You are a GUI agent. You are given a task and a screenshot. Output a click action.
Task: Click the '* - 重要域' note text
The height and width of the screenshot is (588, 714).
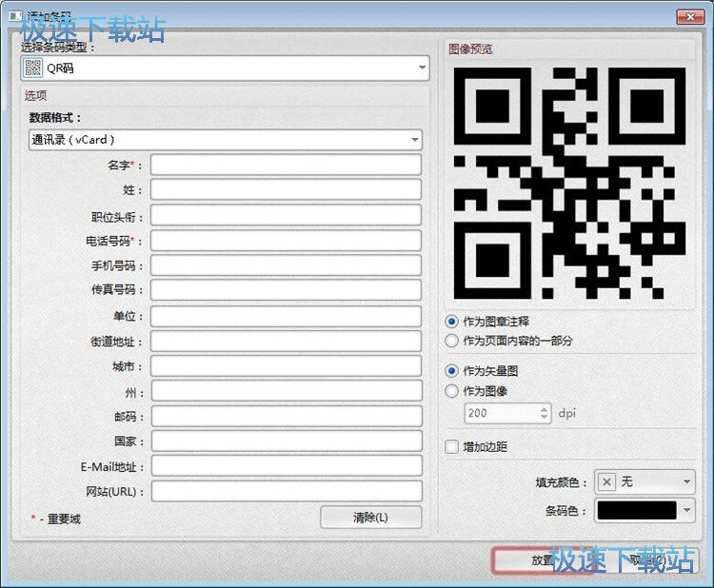[55, 519]
